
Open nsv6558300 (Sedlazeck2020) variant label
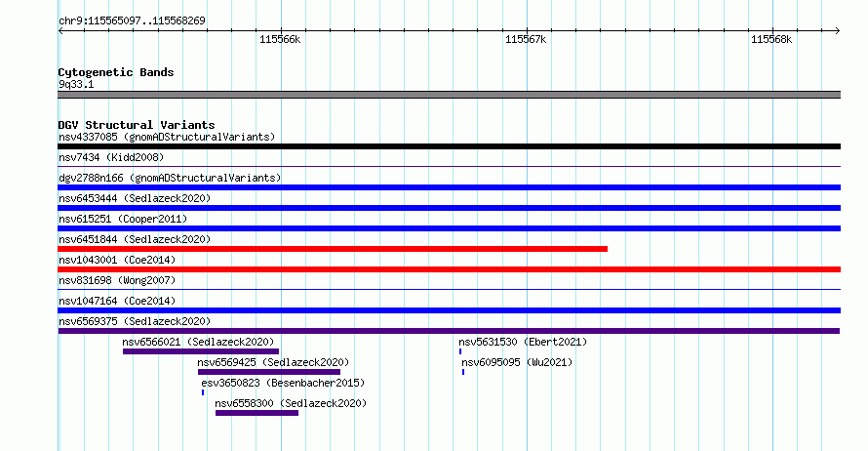coord(291,403)
